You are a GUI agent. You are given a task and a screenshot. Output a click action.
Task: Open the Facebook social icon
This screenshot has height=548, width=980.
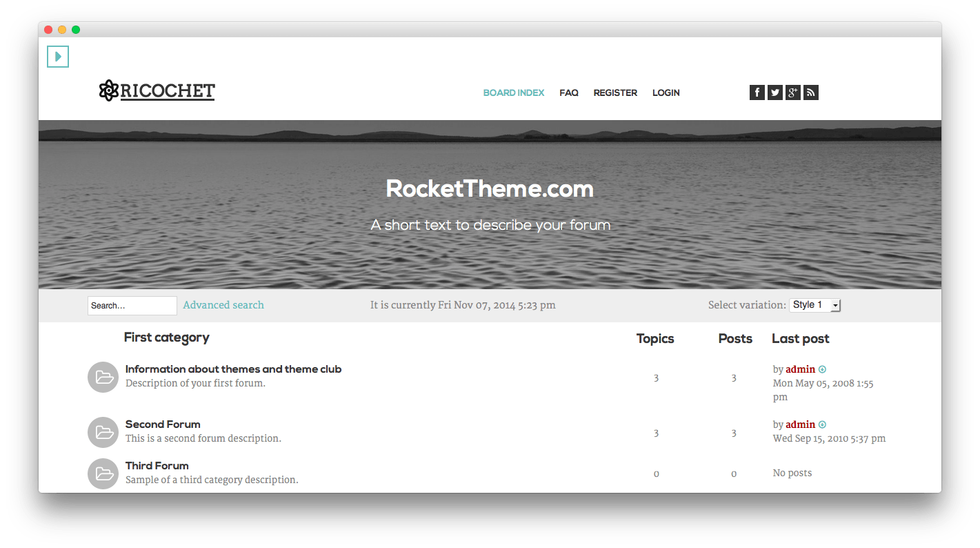point(757,92)
